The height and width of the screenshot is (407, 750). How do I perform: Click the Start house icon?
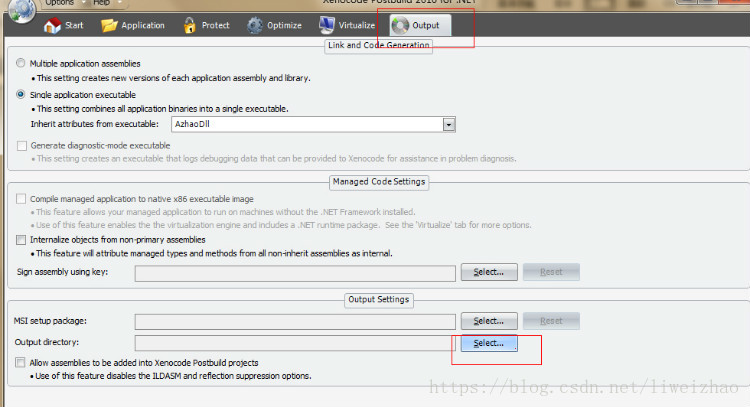click(x=52, y=25)
